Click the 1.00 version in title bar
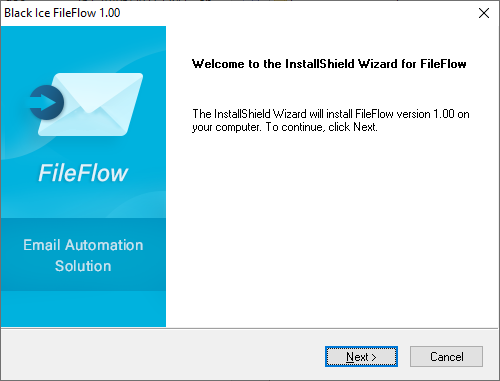The height and width of the screenshot is (381, 500). tap(110, 13)
